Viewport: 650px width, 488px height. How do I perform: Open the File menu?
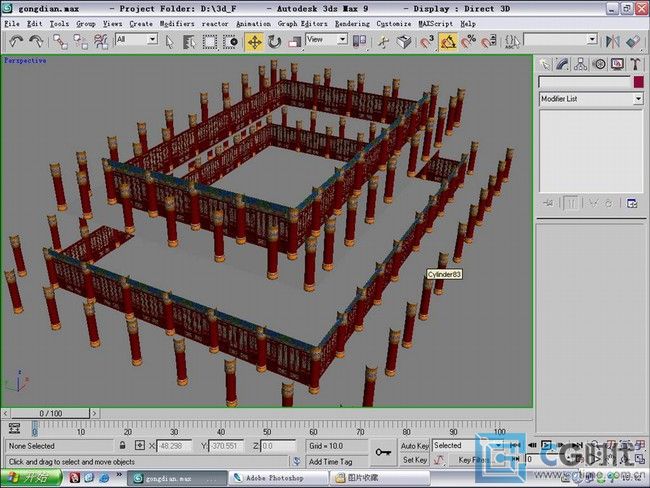click(12, 24)
